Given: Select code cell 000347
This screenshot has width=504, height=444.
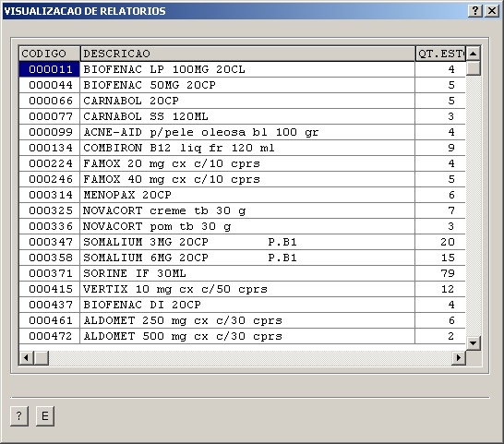Looking at the screenshot, I should (x=50, y=242).
